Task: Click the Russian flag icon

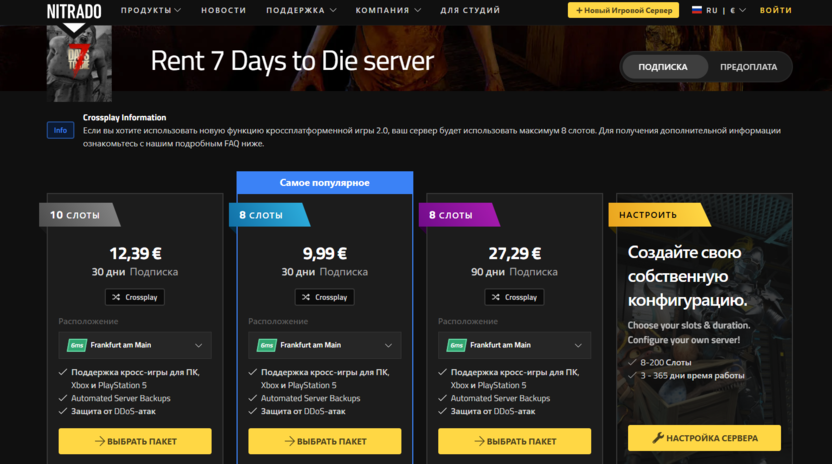Action: pos(697,10)
